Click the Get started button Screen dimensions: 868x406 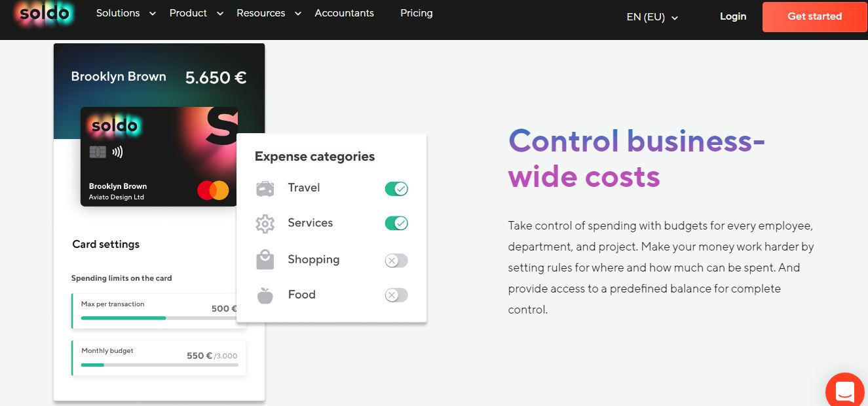(814, 17)
